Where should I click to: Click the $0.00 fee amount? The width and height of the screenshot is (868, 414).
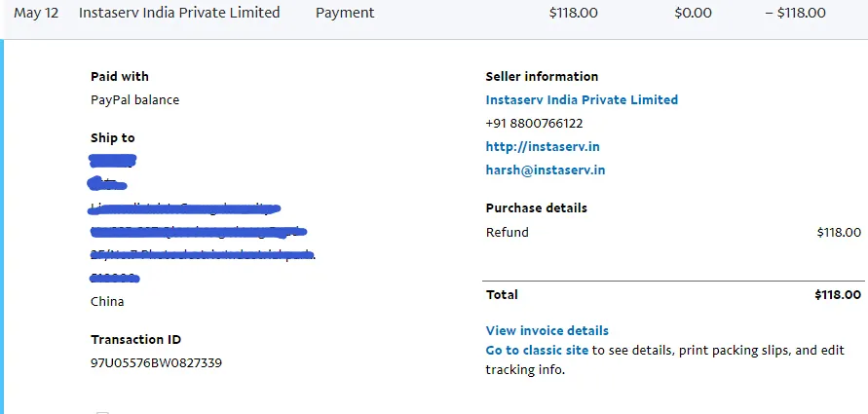coord(693,13)
